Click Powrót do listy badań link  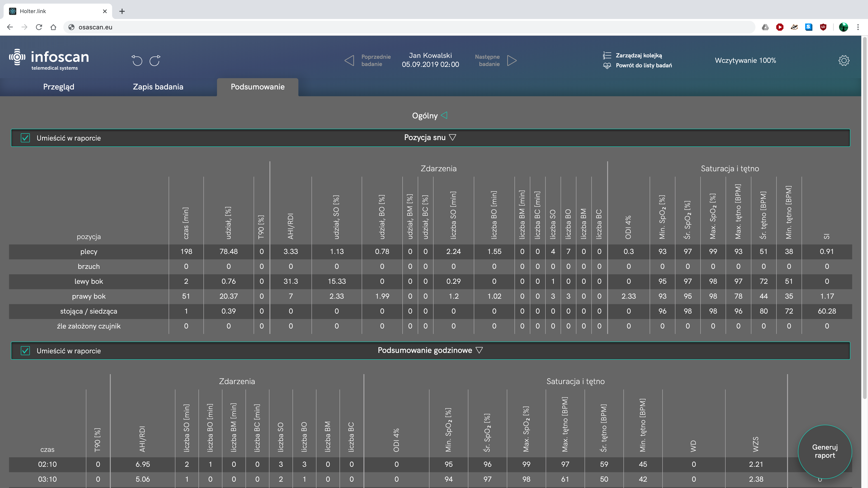(x=644, y=65)
